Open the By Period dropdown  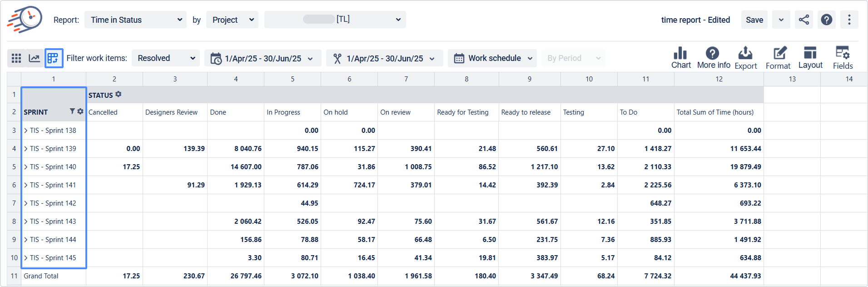(573, 58)
